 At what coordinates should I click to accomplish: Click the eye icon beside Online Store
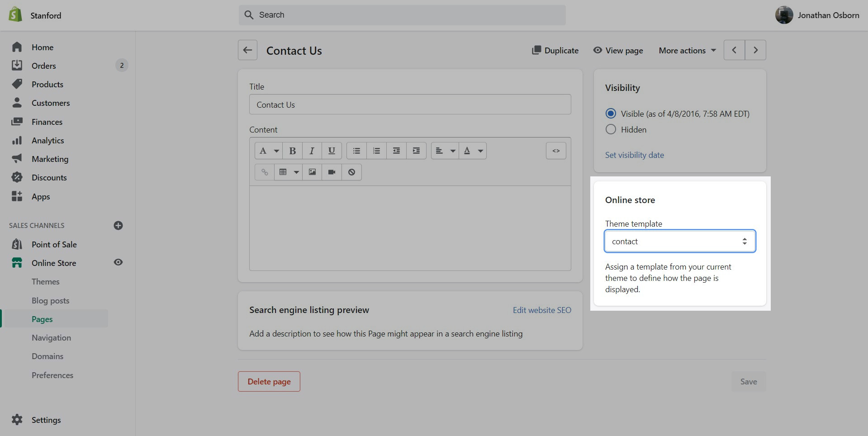[x=118, y=262]
